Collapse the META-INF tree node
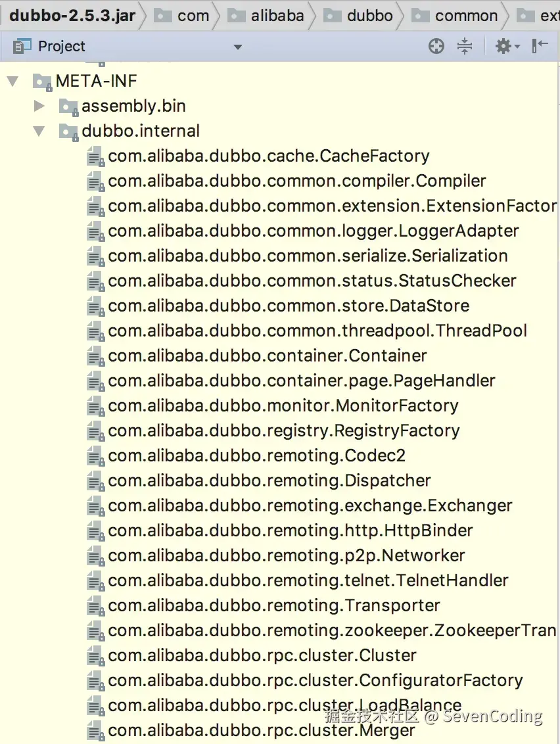This screenshot has width=560, height=744. (12, 81)
